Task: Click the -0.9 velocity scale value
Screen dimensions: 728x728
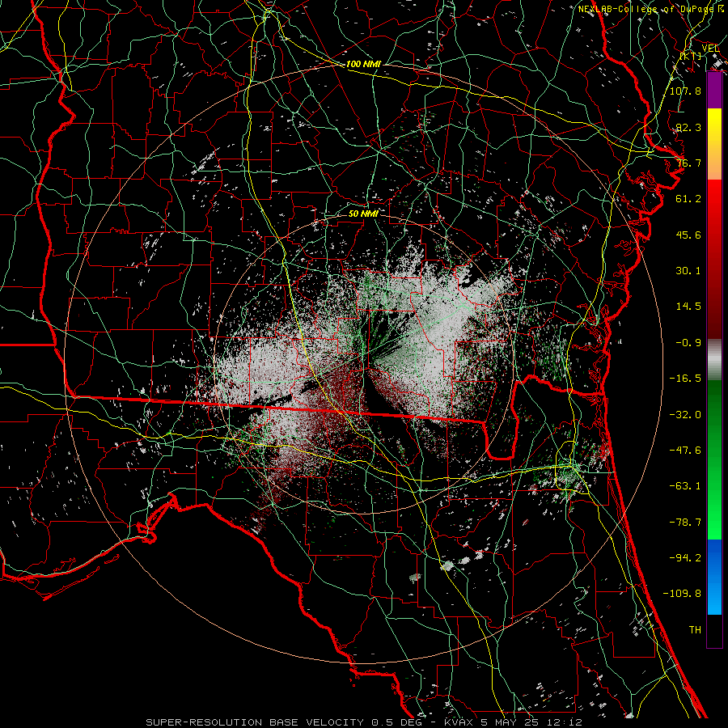Action: coord(688,343)
